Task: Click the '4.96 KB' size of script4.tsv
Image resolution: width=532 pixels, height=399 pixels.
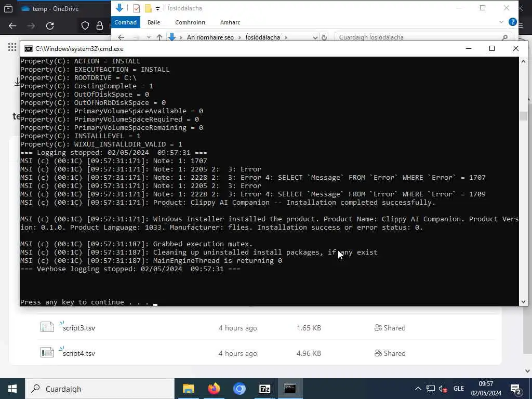Action: point(309,353)
